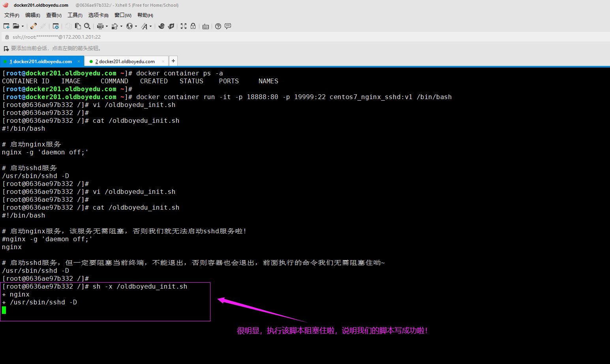This screenshot has height=364, width=610.
Task: Open the 文件(F) menu
Action: [11, 15]
